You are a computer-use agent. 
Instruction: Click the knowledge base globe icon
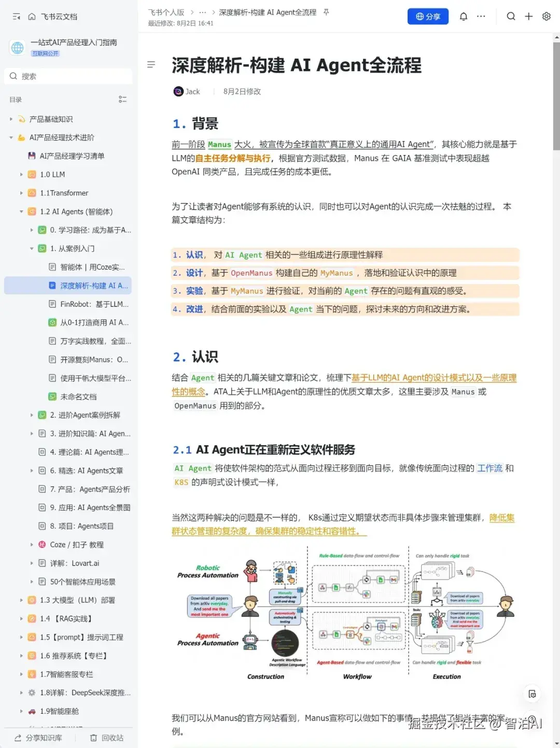[18, 48]
